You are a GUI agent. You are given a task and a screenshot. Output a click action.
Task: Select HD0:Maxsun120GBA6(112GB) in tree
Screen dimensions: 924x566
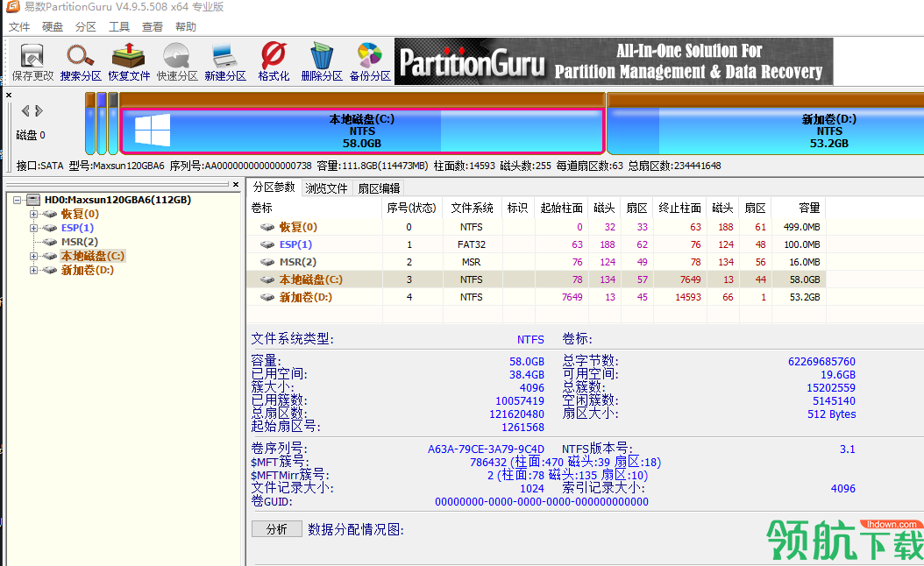point(117,201)
